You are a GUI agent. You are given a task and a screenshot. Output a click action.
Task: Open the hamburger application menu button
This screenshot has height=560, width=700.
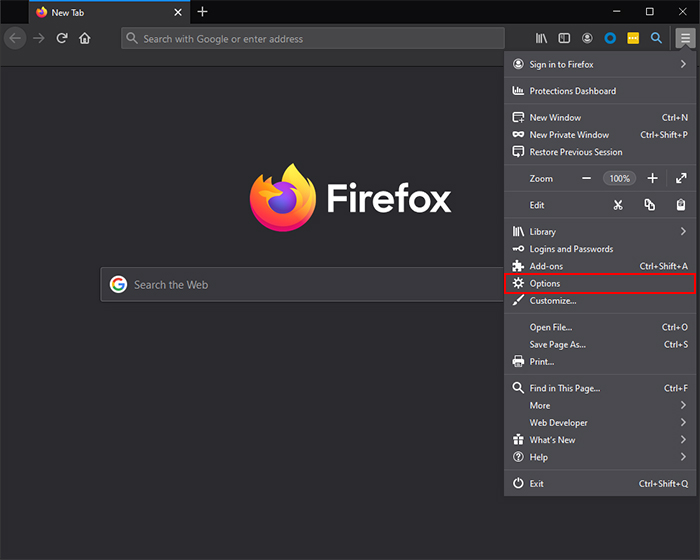click(x=685, y=38)
